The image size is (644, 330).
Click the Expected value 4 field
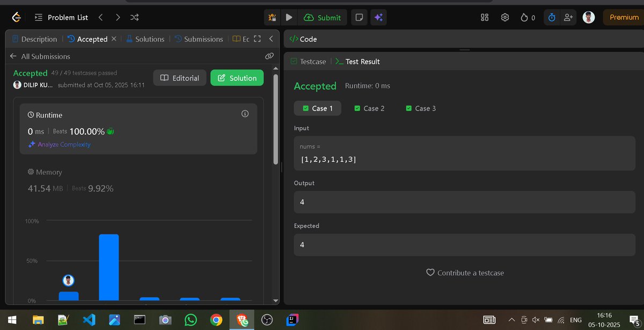(465, 245)
